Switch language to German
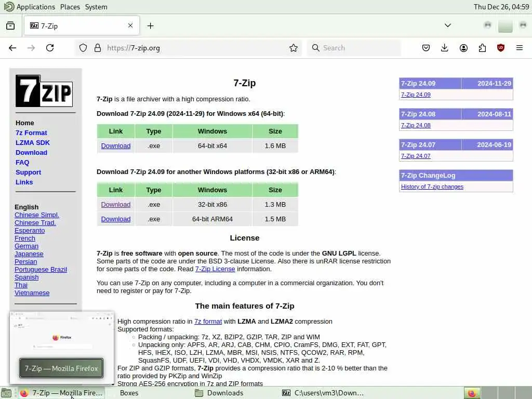 (26, 246)
